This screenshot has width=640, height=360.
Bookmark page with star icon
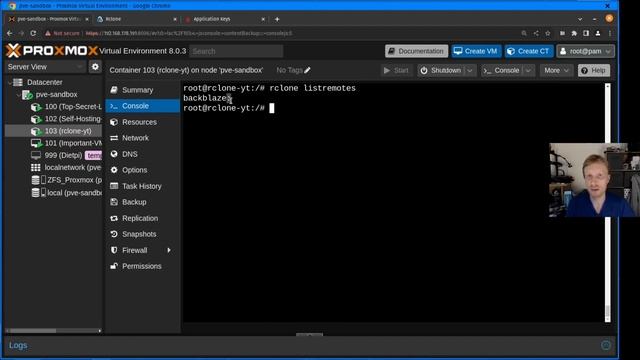(x=548, y=33)
